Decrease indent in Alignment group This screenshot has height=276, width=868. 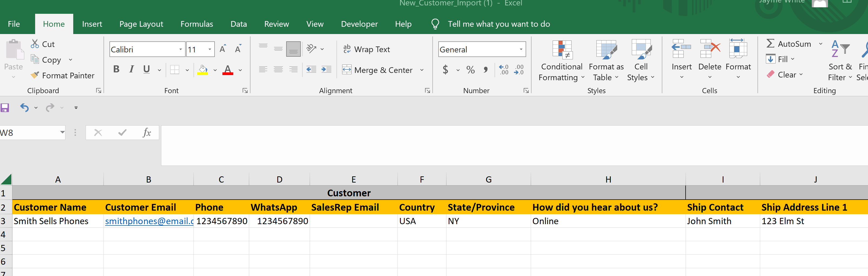pyautogui.click(x=311, y=70)
